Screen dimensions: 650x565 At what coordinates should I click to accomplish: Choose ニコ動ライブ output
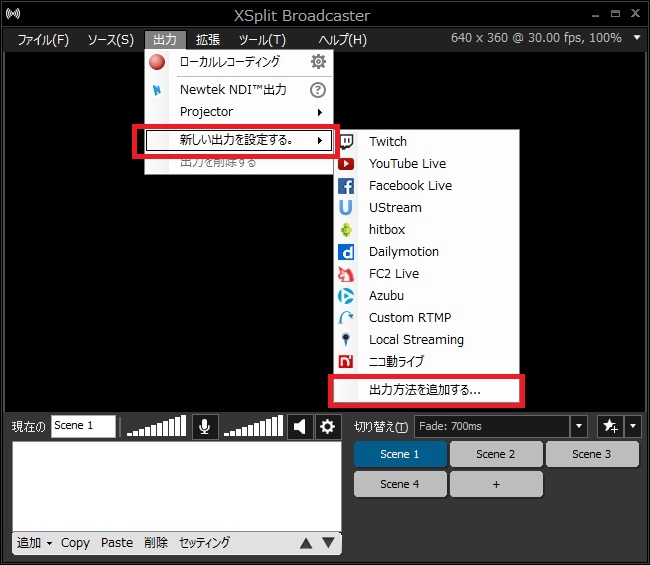(x=427, y=361)
